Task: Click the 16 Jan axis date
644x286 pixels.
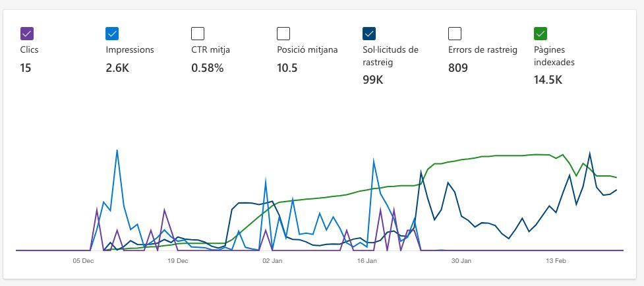Action: click(x=366, y=261)
